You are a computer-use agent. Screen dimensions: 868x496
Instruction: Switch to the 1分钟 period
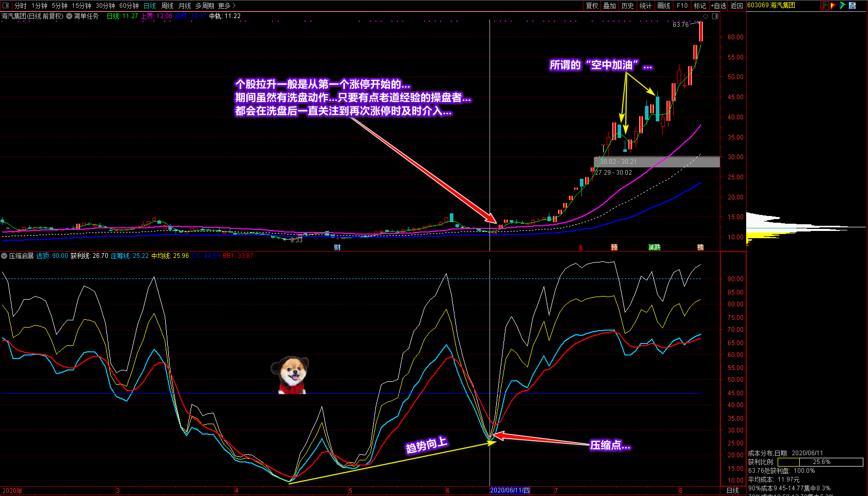point(39,6)
